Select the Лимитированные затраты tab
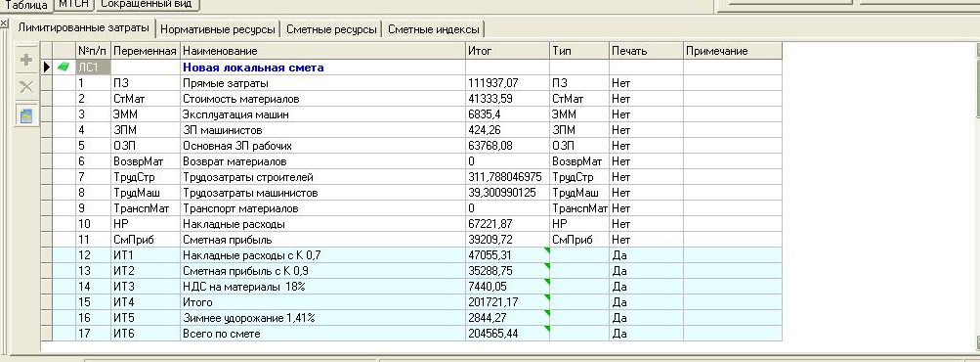Viewport: 980px width, 362px height. tap(83, 28)
